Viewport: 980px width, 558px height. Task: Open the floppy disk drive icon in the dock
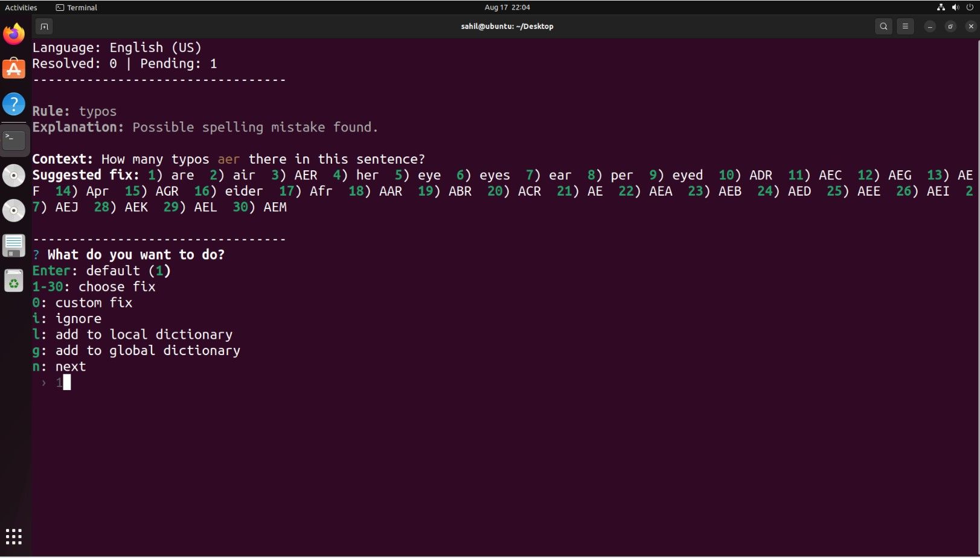13,245
